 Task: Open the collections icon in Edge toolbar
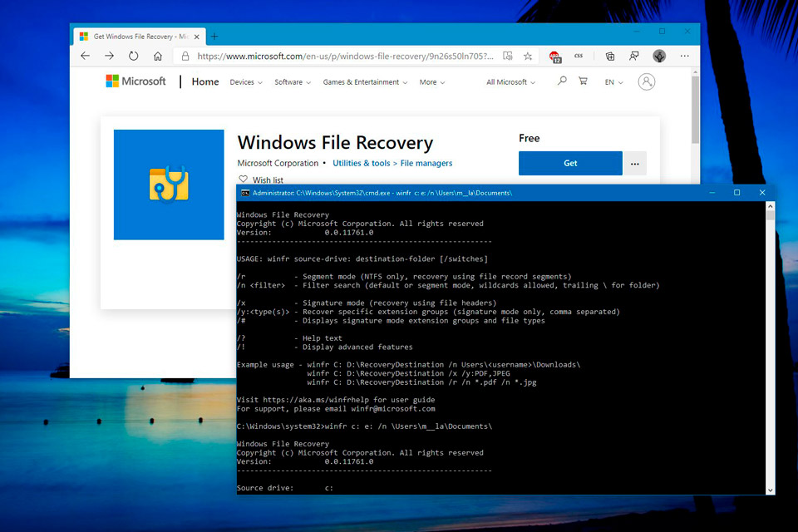point(609,56)
